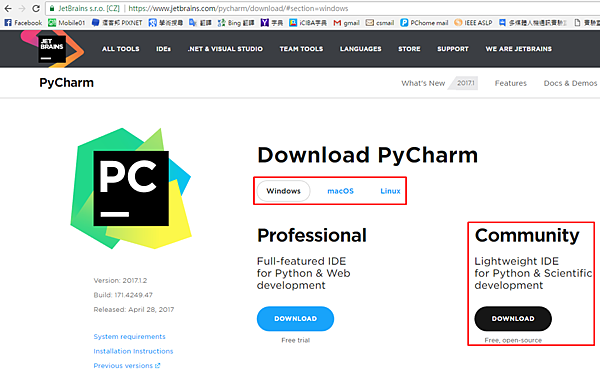
Task: Open WE ARE JETBRAINS menu
Action: (x=518, y=49)
